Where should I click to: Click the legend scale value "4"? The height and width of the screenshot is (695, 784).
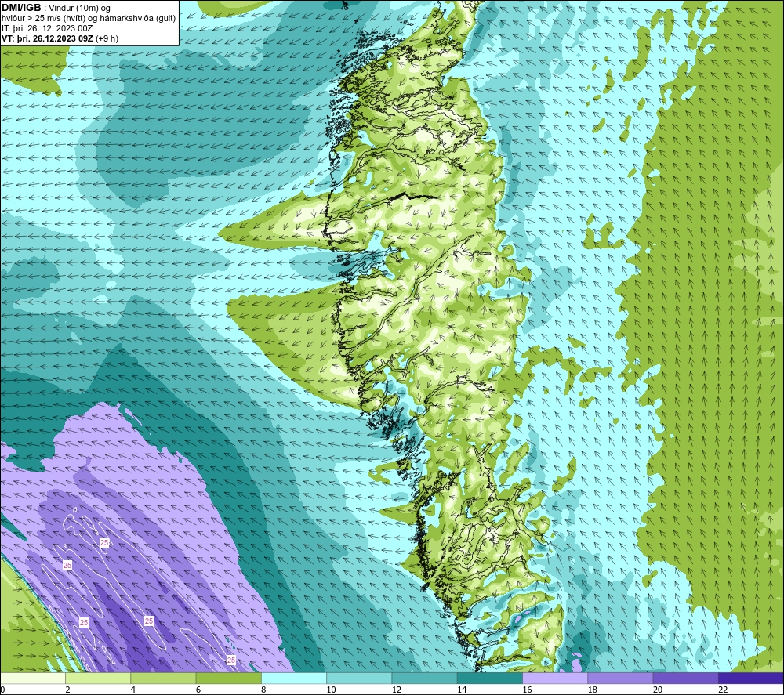133,690
